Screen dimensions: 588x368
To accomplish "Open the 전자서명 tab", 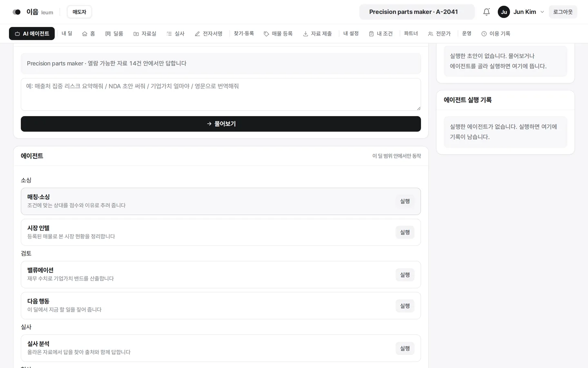I will 209,34.
